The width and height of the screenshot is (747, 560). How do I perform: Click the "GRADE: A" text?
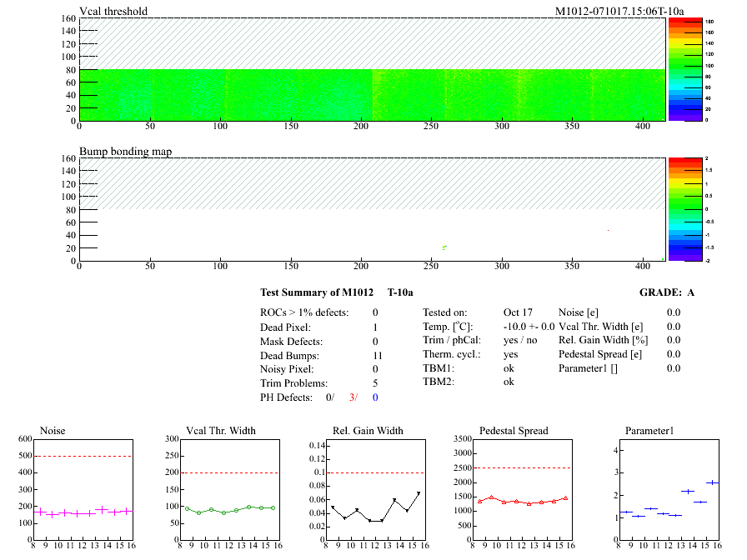pos(667,292)
